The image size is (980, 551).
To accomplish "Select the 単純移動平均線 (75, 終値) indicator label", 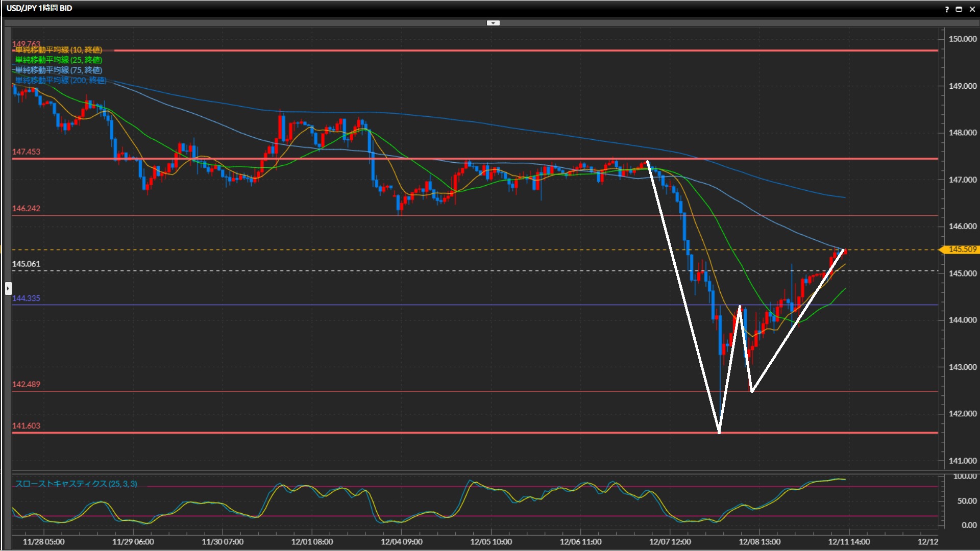I will [x=58, y=70].
